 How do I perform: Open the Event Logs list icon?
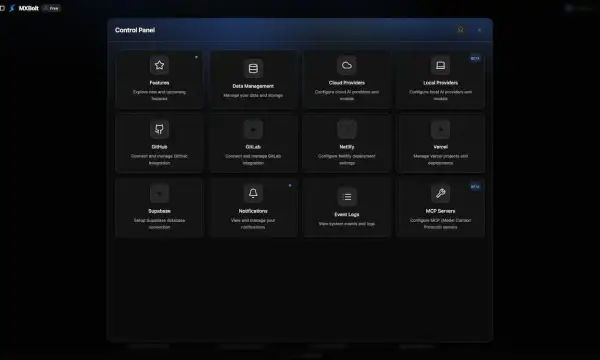click(347, 197)
